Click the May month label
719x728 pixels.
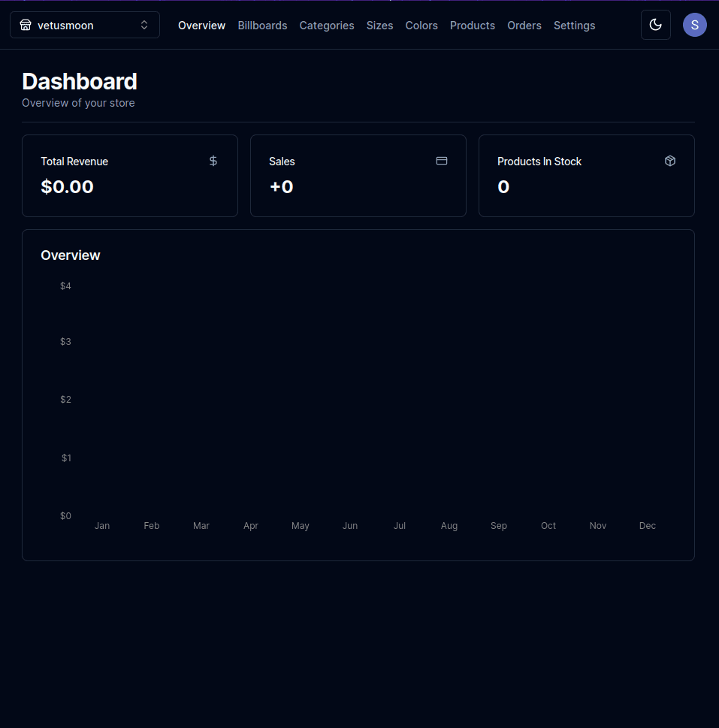tap(301, 526)
